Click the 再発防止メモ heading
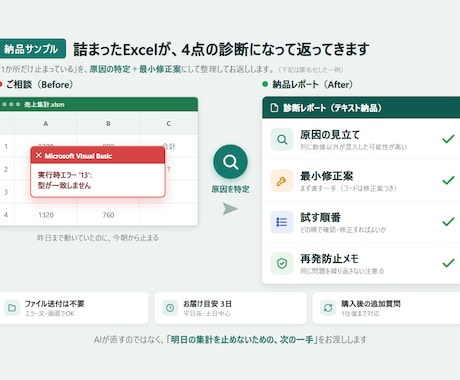Screen dimensions: 460x380 [x=329, y=259]
